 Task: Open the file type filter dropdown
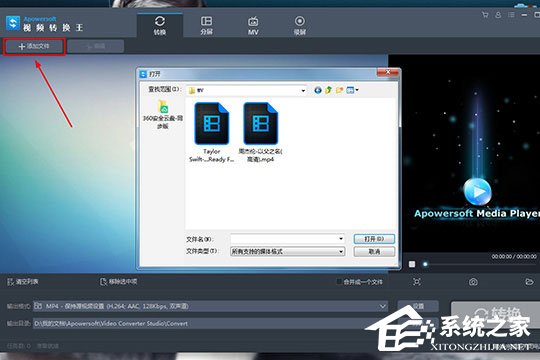[x=288, y=251]
